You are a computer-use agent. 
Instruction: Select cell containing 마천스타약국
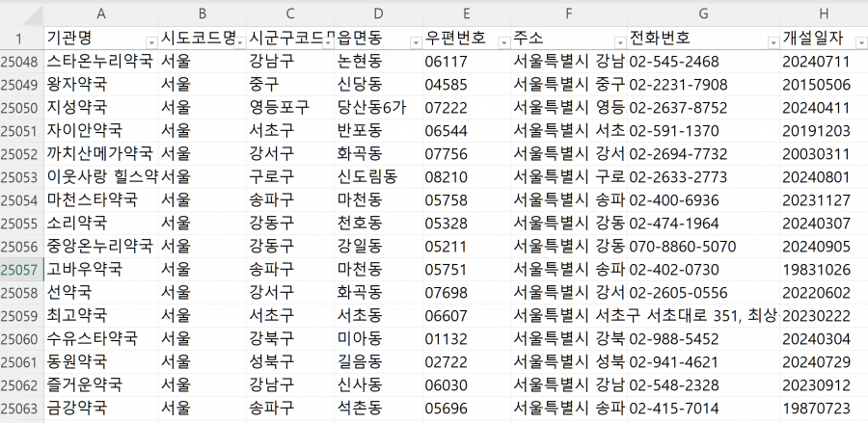point(100,199)
